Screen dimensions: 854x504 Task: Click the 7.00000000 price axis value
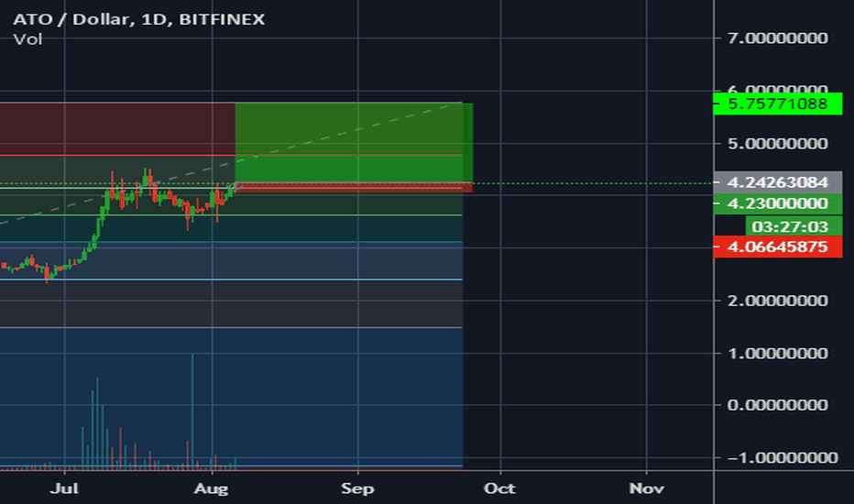tap(778, 38)
